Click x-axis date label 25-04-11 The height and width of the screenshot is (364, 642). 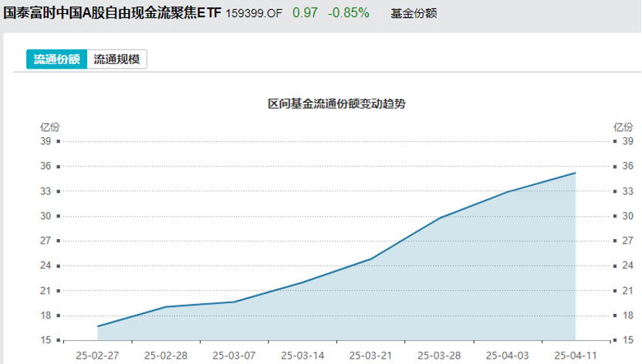(576, 356)
